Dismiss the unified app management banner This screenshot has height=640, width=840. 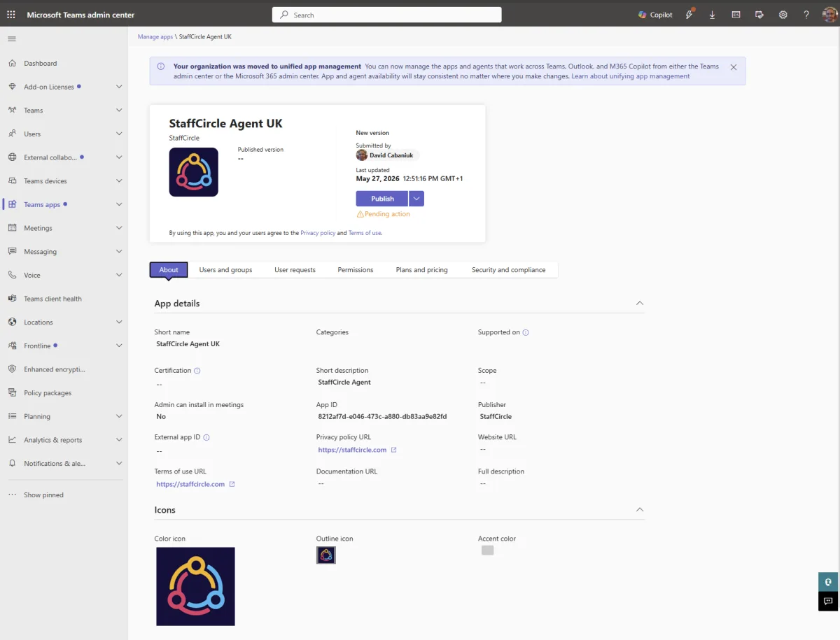pos(734,67)
